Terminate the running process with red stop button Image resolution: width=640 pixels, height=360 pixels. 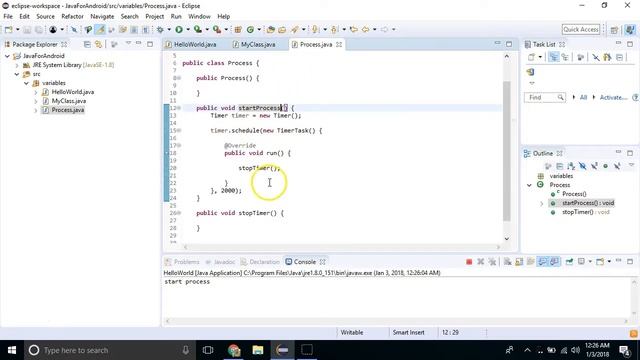pos(469,262)
